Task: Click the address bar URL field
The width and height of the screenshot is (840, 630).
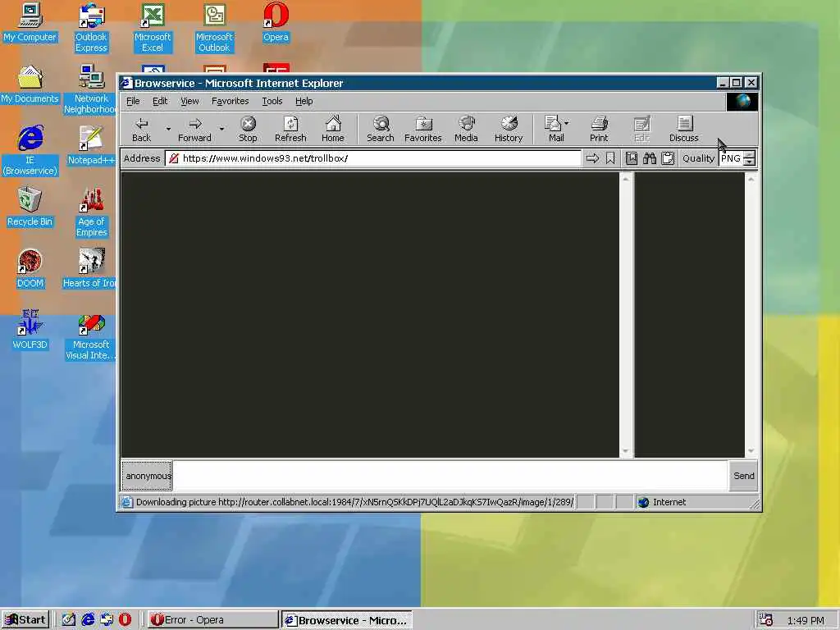Action: [373, 158]
